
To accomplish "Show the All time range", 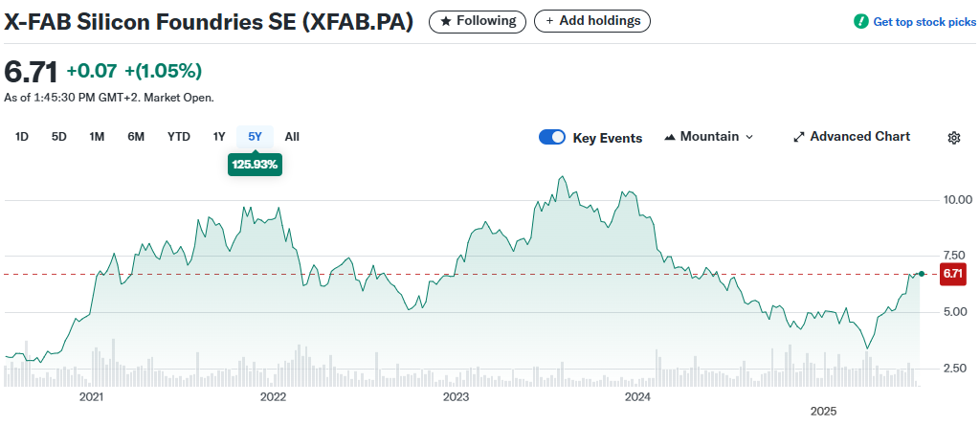I will (x=292, y=137).
